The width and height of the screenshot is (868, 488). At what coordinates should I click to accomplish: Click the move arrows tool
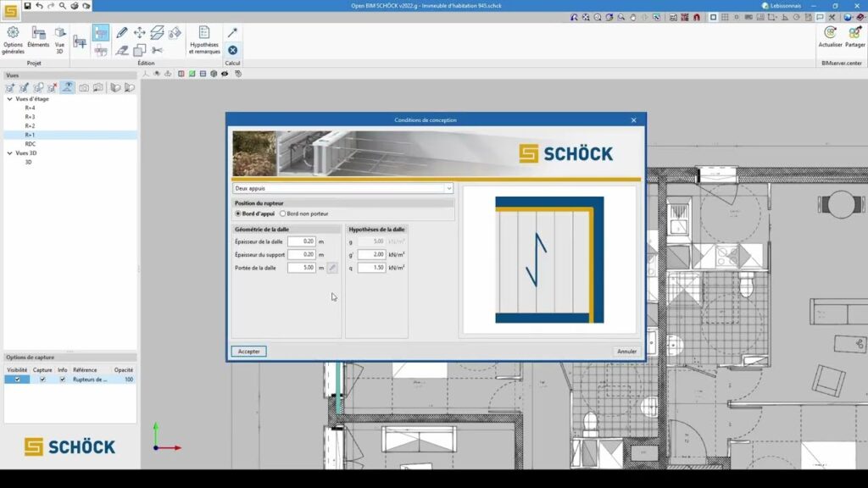tap(140, 33)
